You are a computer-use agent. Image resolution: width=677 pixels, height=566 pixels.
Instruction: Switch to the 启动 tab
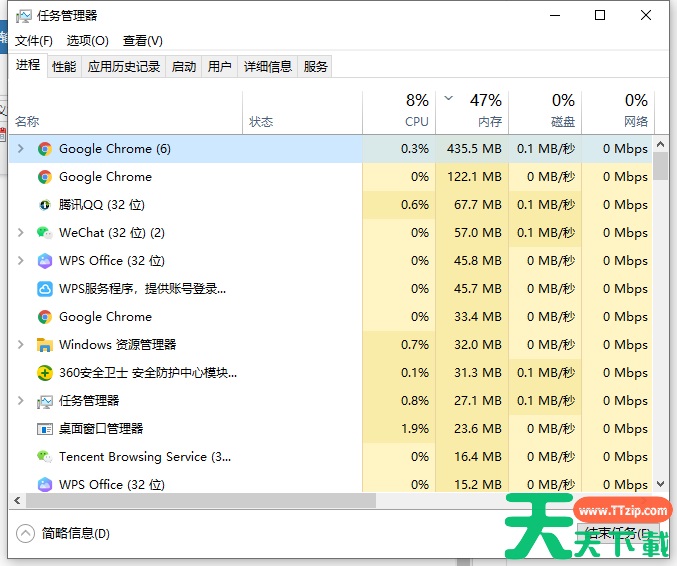[184, 66]
